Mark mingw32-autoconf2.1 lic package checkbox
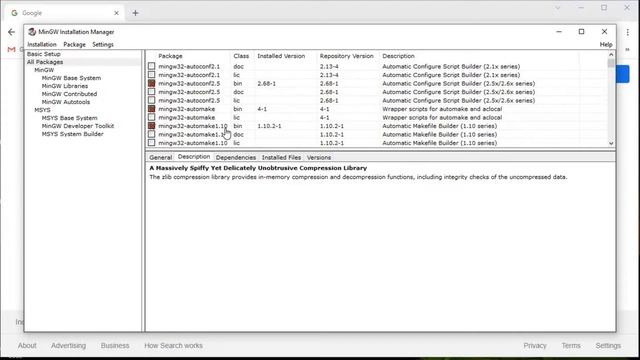This screenshot has width=640, height=360. 151,75
